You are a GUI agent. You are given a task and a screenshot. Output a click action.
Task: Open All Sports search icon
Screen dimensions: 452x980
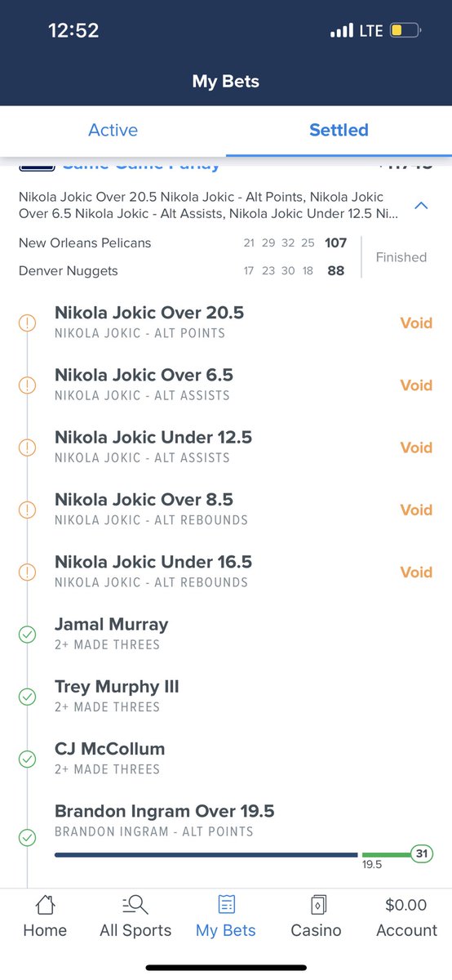(x=135, y=904)
